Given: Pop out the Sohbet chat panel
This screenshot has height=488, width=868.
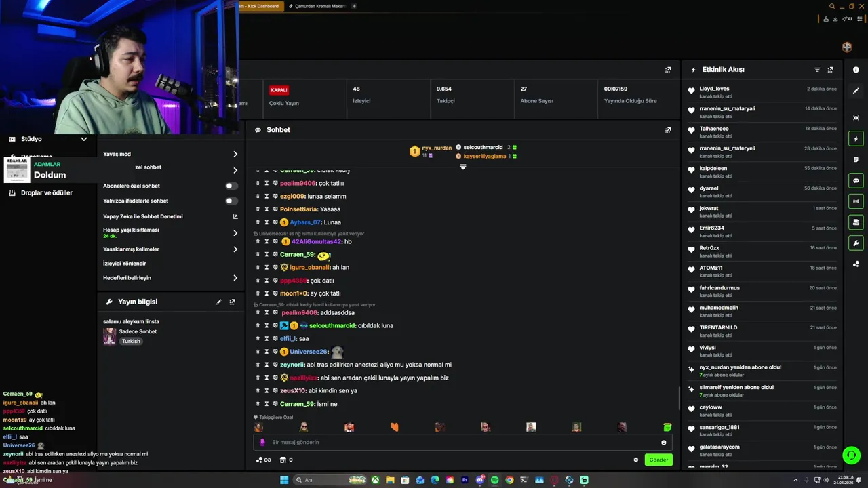Looking at the screenshot, I should point(668,130).
